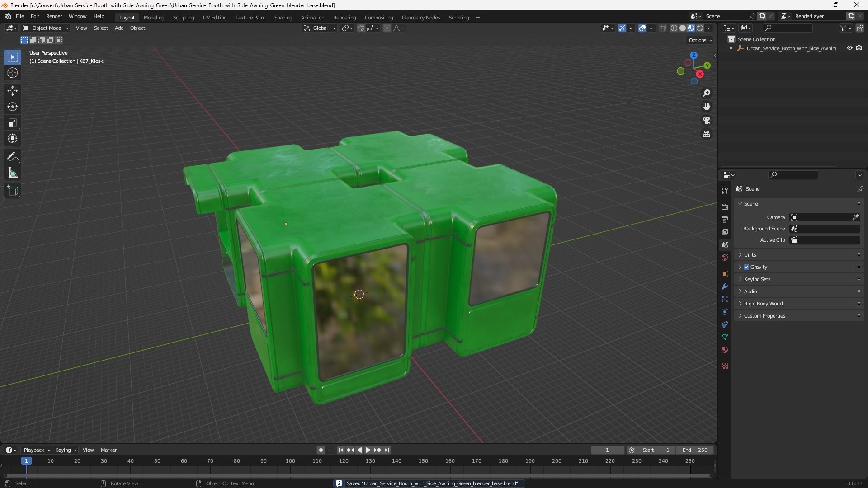868x488 pixels.
Task: Switch to wireframe viewport shading
Action: click(x=674, y=28)
